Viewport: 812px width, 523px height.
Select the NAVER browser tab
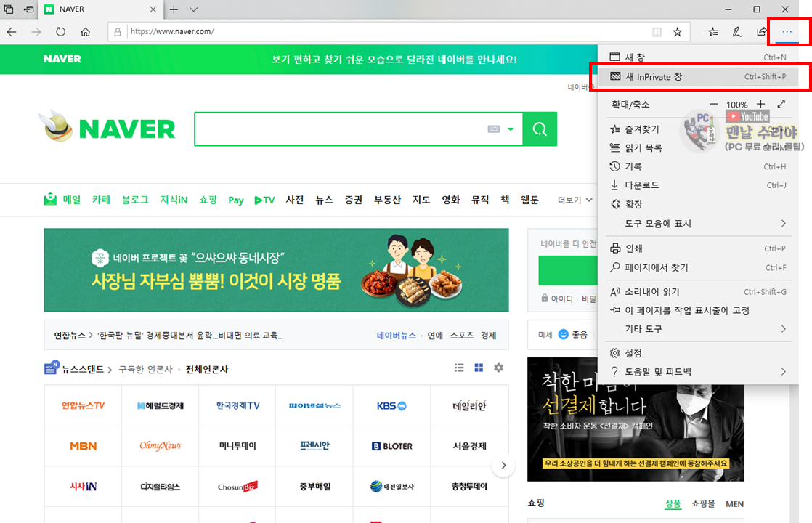pyautogui.click(x=101, y=9)
